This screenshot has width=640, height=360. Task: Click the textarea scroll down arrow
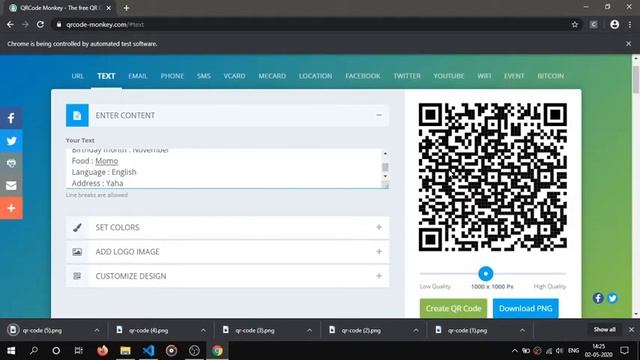click(x=385, y=177)
